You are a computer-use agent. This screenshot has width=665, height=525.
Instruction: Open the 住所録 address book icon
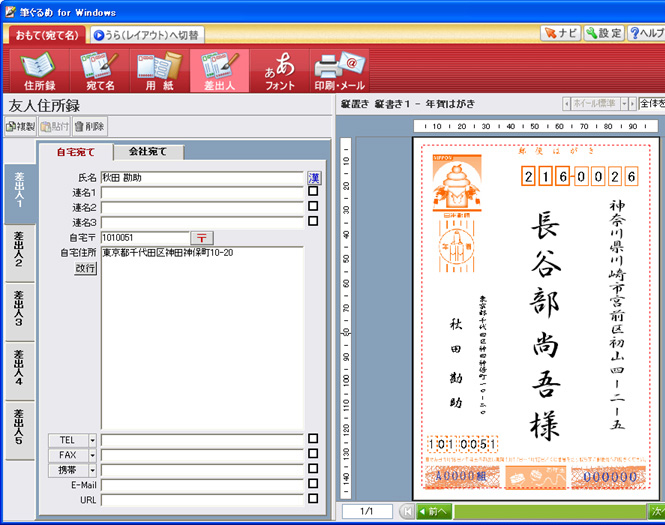pyautogui.click(x=38, y=70)
